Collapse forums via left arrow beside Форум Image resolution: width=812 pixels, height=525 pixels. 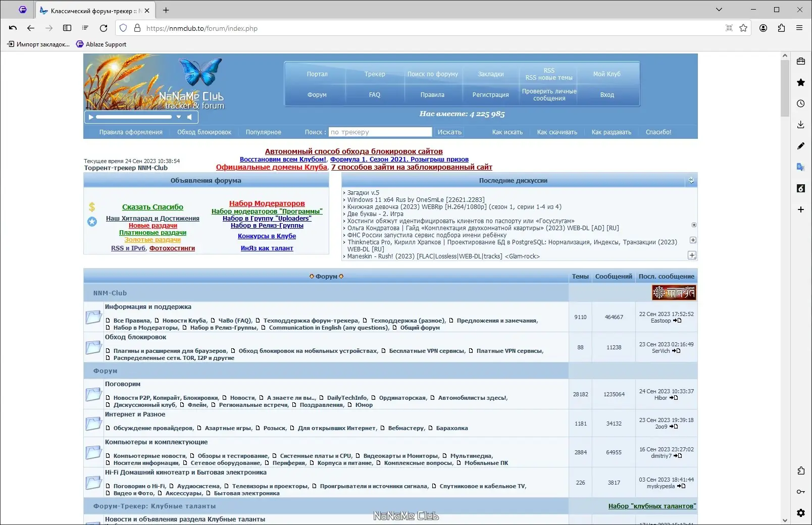[312, 277]
